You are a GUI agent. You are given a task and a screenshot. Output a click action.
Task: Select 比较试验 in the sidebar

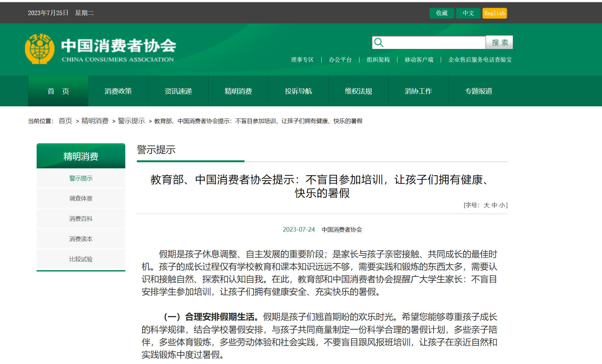[81, 259]
